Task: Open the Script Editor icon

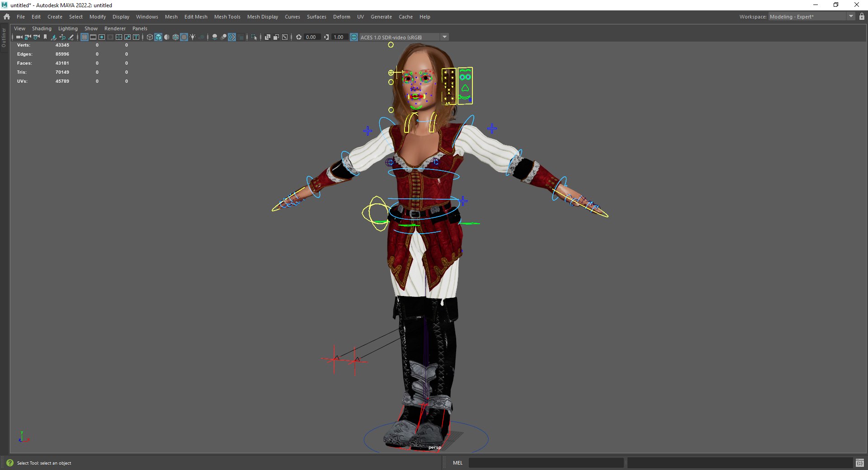Action: click(860, 463)
